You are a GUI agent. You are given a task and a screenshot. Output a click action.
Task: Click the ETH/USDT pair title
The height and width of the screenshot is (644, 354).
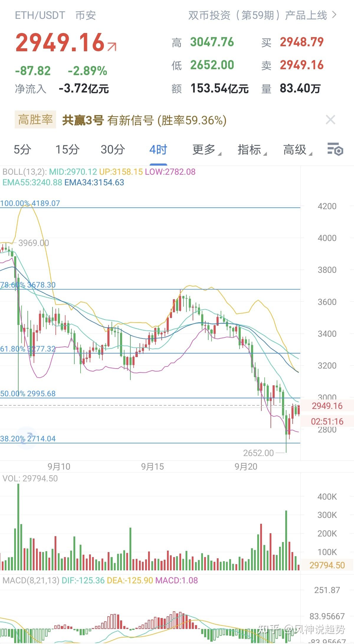(40, 15)
